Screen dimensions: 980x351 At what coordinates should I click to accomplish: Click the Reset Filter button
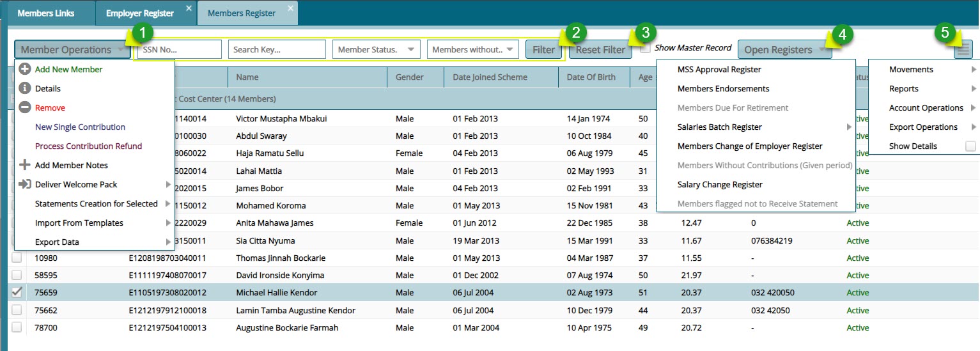click(x=600, y=50)
